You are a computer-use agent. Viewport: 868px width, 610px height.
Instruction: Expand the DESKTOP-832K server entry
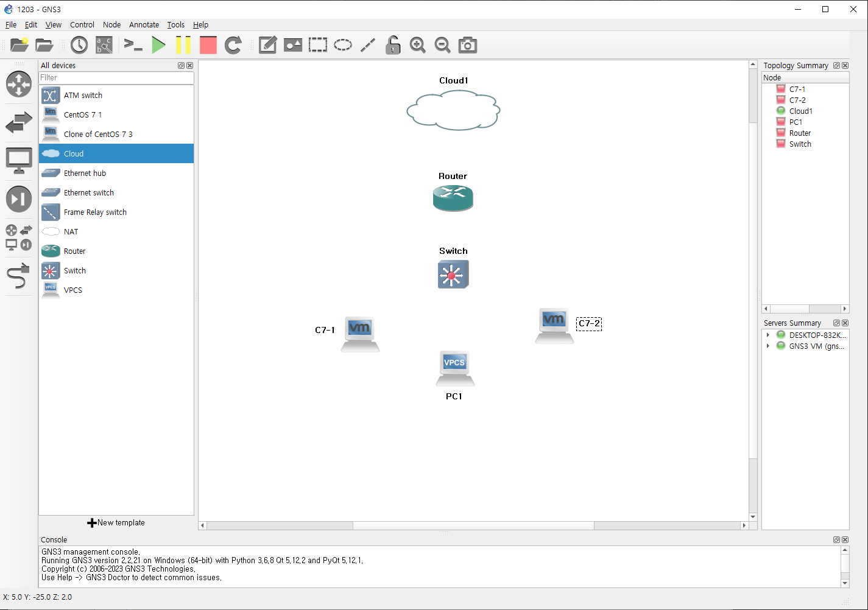[768, 335]
